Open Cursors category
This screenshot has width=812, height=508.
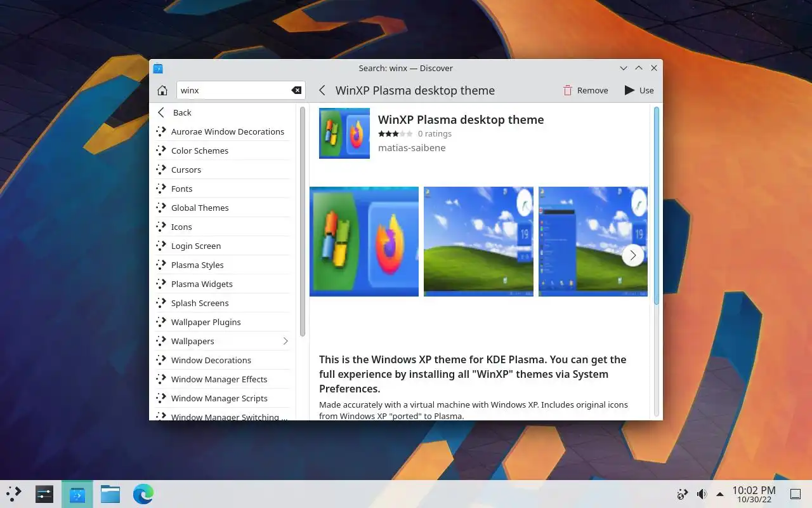[223, 170]
